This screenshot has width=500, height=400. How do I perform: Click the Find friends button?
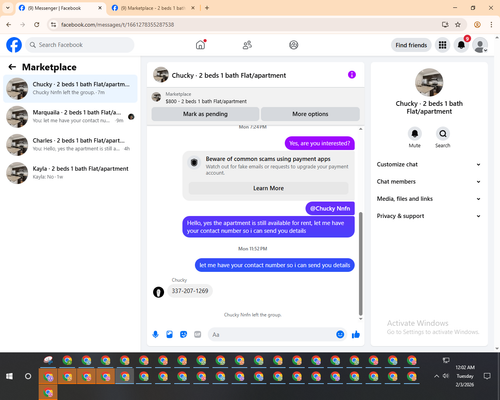click(411, 45)
